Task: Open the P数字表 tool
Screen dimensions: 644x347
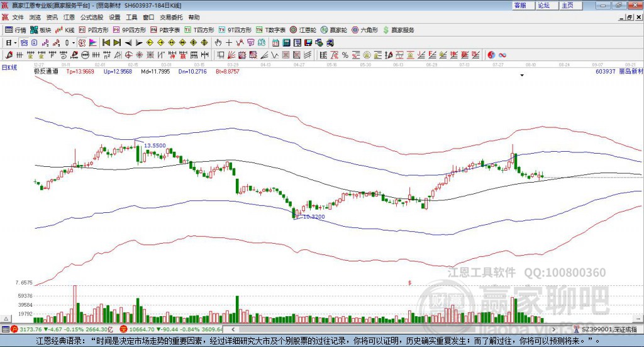Action: (x=165, y=30)
